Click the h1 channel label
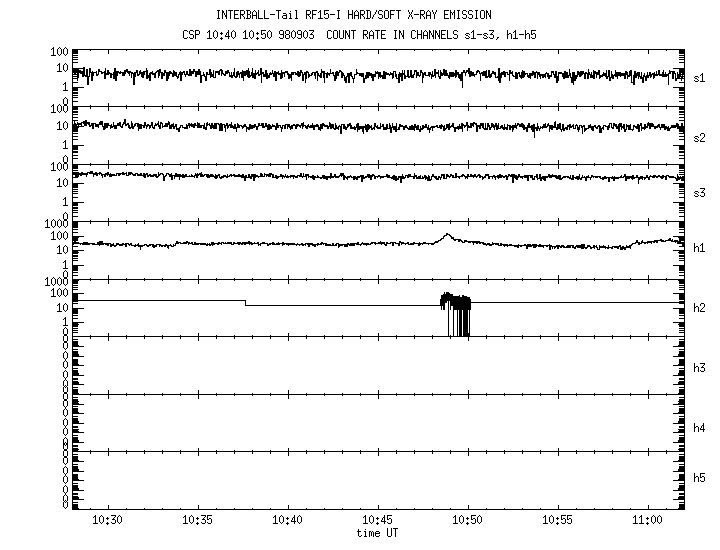Viewport: 720px width, 550px height. pyautogui.click(x=700, y=248)
